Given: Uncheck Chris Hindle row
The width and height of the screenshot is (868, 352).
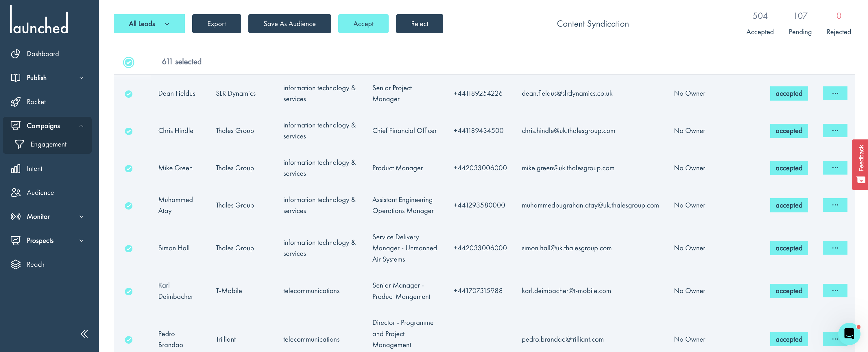Looking at the screenshot, I should [128, 131].
